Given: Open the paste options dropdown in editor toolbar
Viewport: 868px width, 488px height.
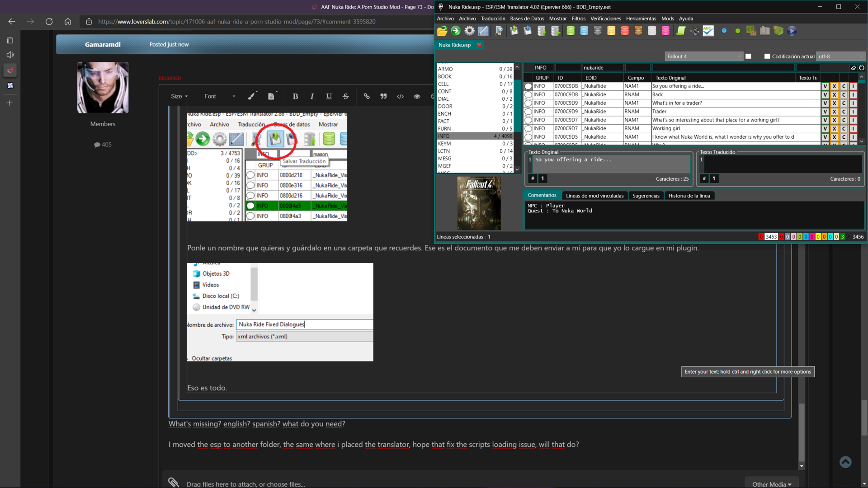Looking at the screenshot, I should [x=272, y=96].
